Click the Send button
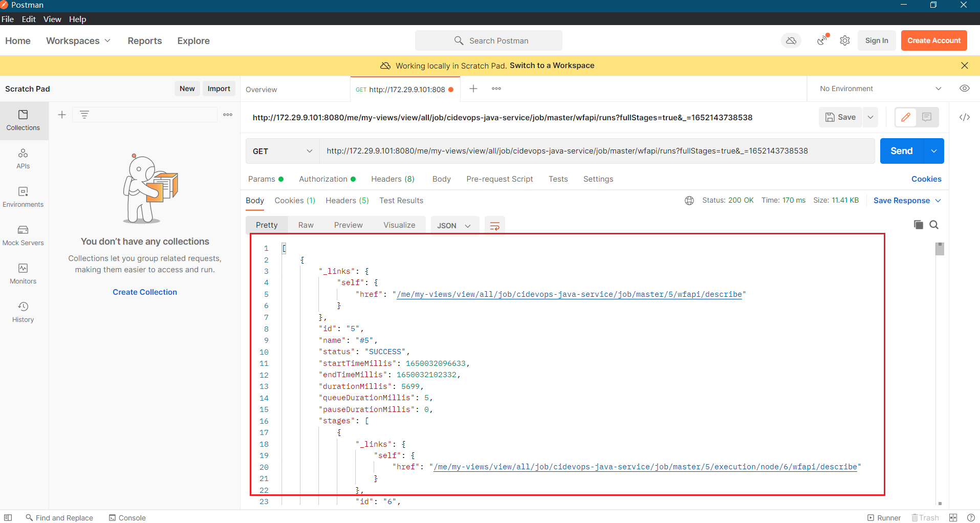The image size is (980, 523). pyautogui.click(x=902, y=151)
